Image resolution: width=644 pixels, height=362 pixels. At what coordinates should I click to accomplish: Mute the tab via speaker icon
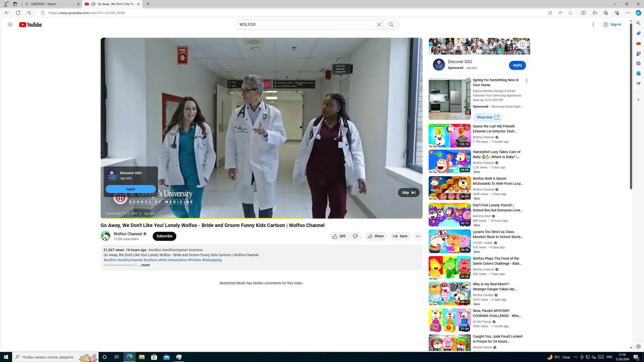click(x=93, y=4)
